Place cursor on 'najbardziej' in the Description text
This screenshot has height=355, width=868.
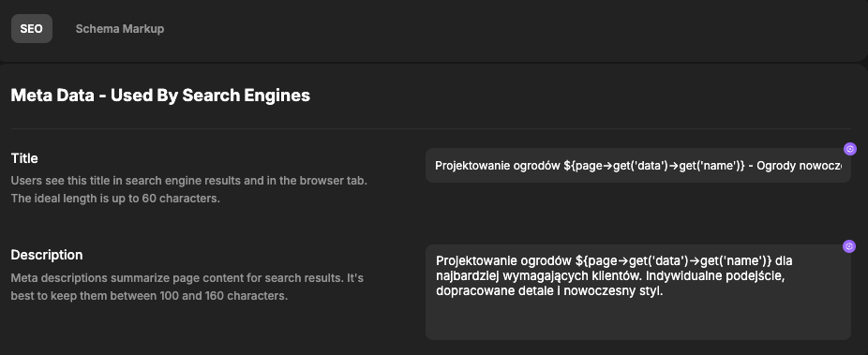click(462, 276)
